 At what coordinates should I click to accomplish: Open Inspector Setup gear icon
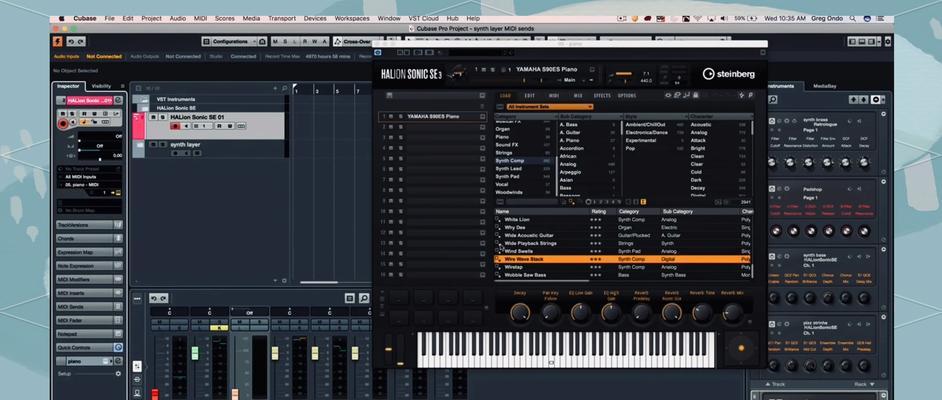tap(118, 374)
